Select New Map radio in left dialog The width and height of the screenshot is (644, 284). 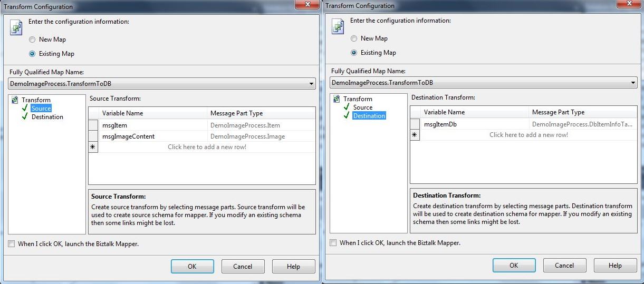[33, 40]
